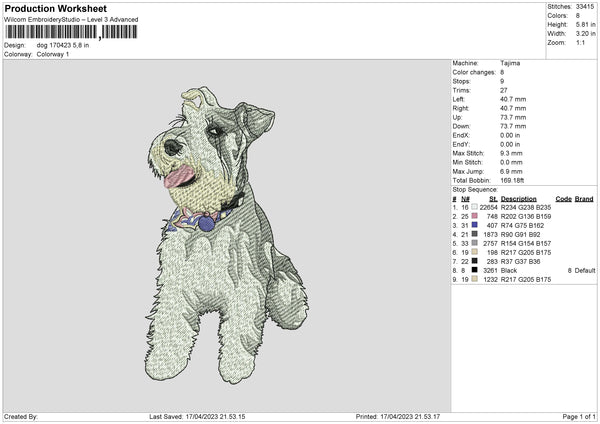Click the barcode under the worksheet title
600x424 pixels.
71,32
